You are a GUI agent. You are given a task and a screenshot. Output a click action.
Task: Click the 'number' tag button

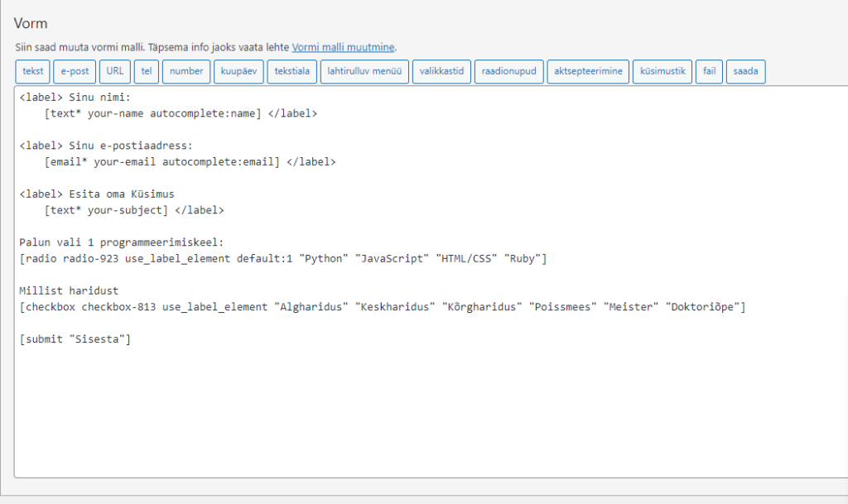coord(186,71)
